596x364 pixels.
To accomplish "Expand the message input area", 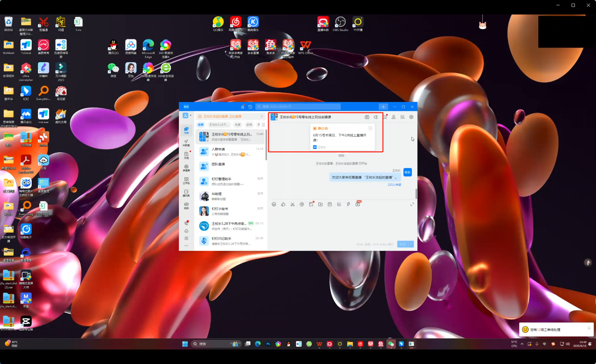I will (x=412, y=205).
